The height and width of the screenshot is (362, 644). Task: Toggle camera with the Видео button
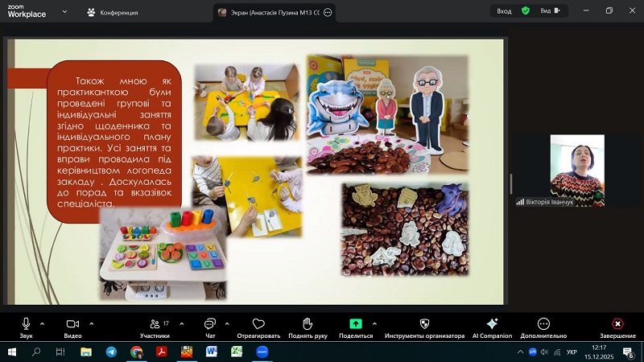coord(72,326)
